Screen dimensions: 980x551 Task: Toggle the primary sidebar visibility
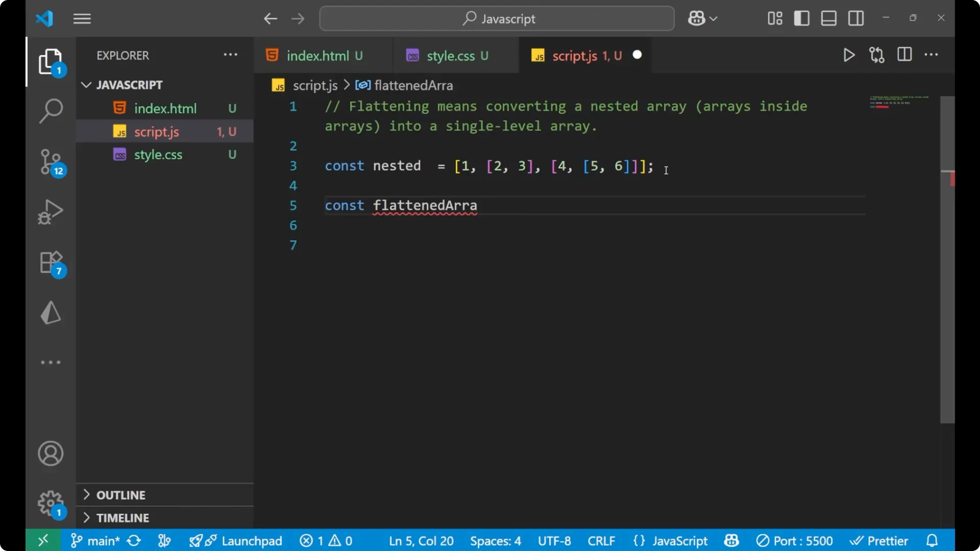tap(801, 18)
